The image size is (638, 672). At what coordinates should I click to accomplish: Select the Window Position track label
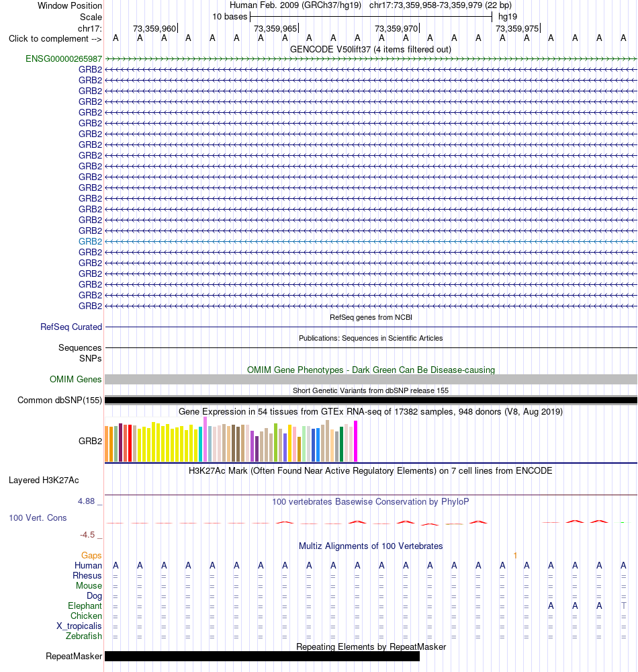[x=70, y=5]
